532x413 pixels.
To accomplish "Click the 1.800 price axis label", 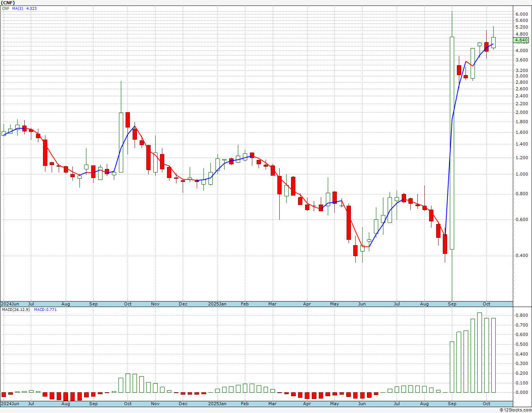I will click(521, 122).
